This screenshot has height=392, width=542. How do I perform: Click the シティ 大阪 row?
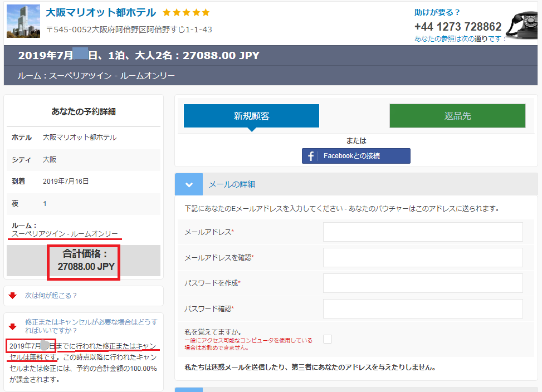[84, 160]
